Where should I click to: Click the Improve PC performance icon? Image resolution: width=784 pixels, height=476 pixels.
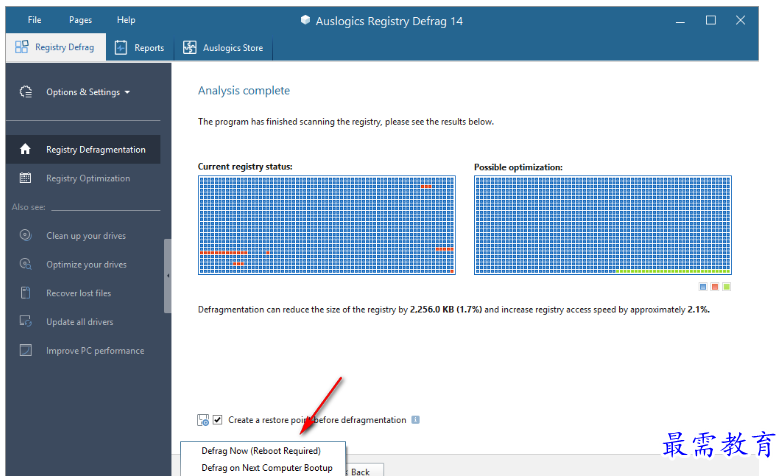pos(26,350)
